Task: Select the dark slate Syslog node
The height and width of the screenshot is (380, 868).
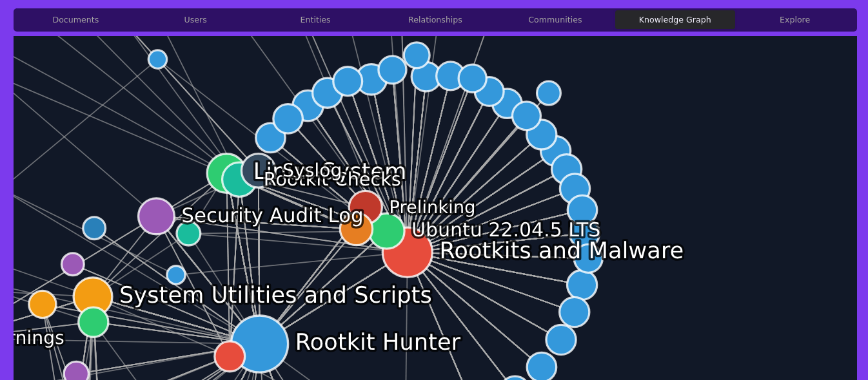Action: (259, 171)
